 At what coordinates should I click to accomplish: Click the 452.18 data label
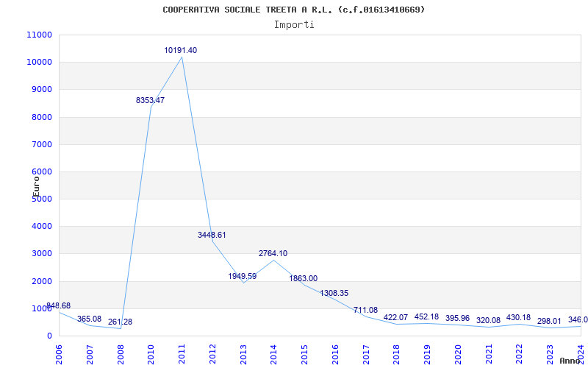[426, 317]
